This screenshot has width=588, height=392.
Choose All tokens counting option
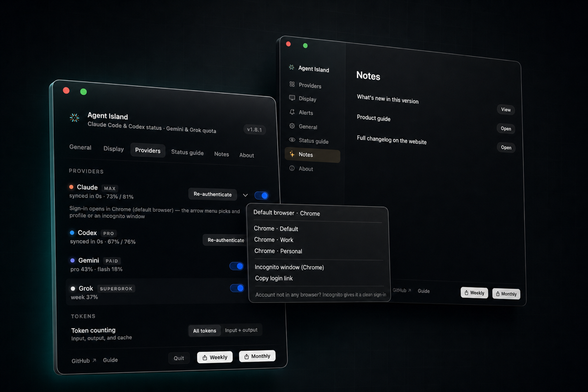point(204,331)
